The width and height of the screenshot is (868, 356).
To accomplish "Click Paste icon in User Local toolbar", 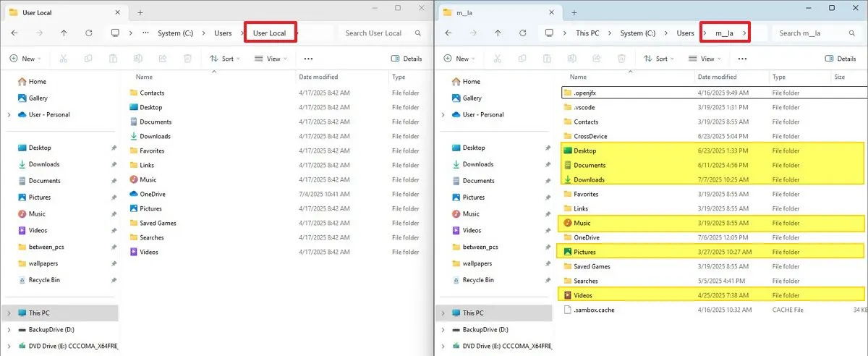I will pyautogui.click(x=113, y=59).
